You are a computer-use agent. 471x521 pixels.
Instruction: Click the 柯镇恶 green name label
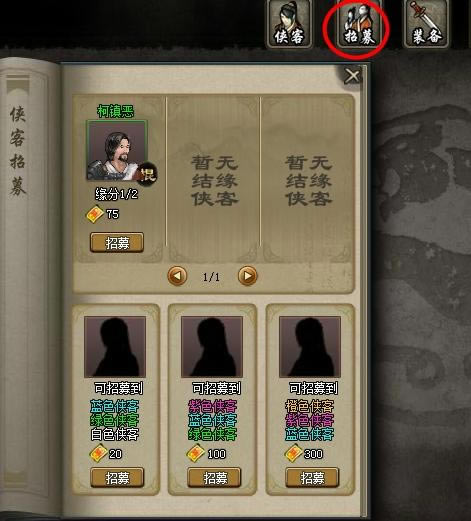115,111
